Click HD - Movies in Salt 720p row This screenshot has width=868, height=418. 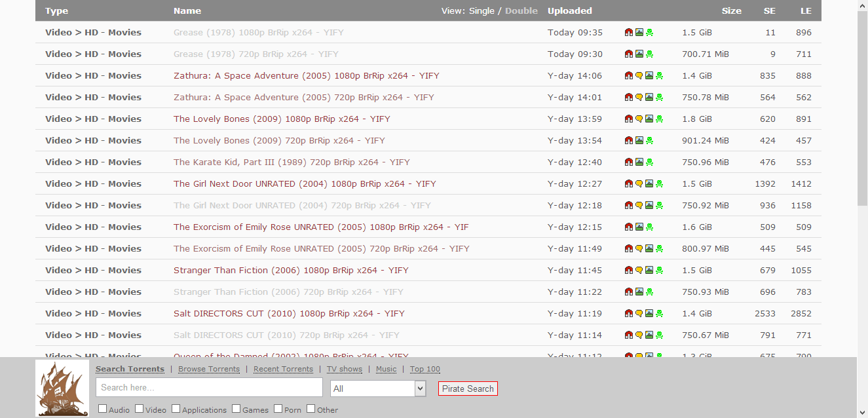[x=113, y=335]
